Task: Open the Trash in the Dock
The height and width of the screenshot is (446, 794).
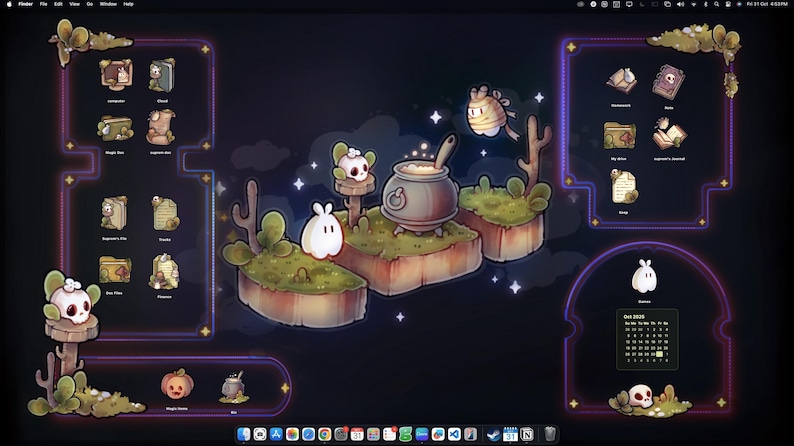Action: (550, 434)
